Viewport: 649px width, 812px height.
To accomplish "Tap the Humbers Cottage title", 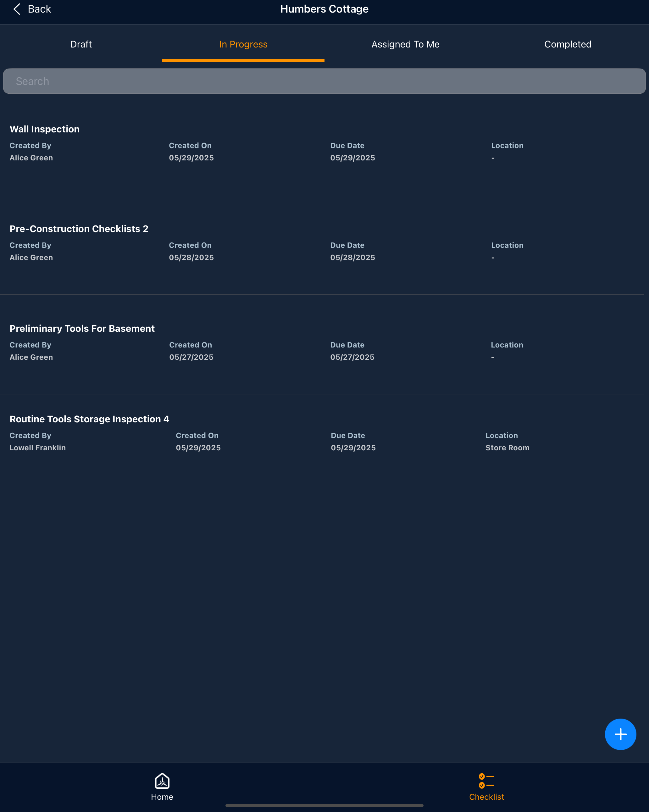I will pyautogui.click(x=324, y=9).
